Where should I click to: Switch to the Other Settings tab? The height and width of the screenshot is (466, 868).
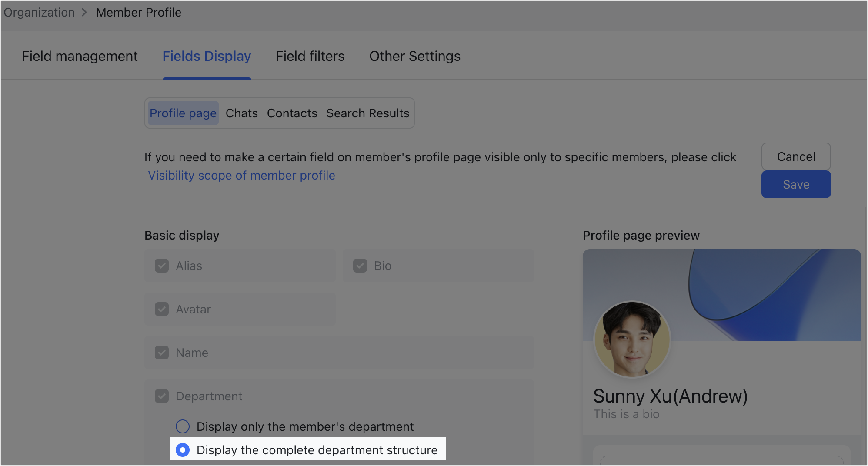[414, 56]
